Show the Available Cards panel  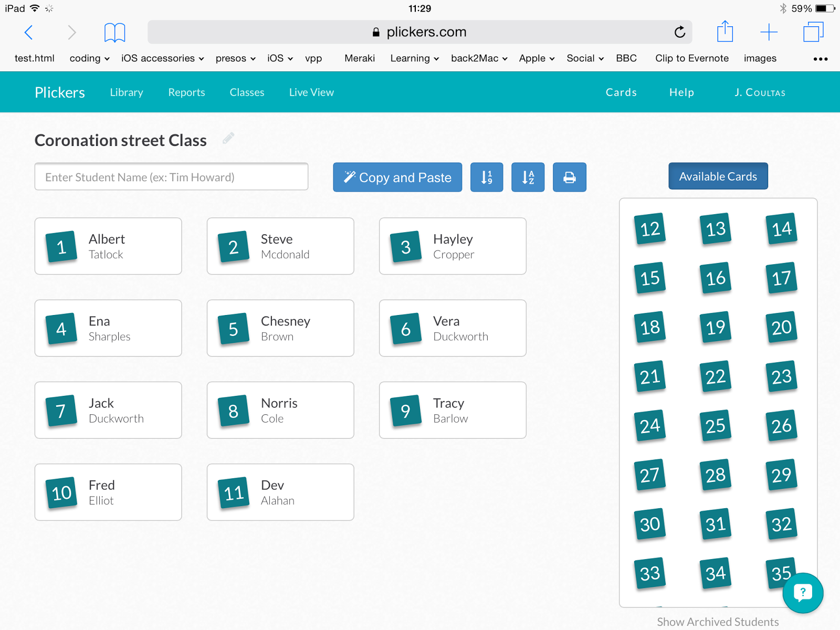click(x=718, y=176)
